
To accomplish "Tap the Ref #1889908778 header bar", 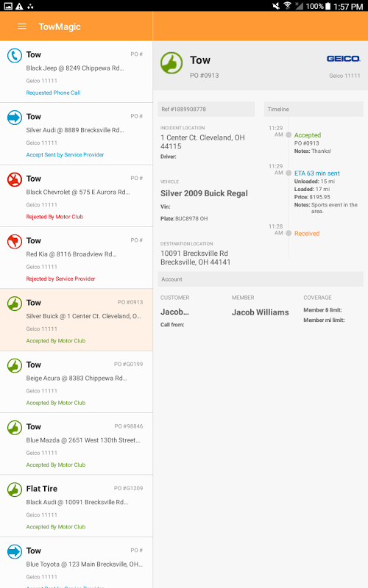I will point(206,109).
